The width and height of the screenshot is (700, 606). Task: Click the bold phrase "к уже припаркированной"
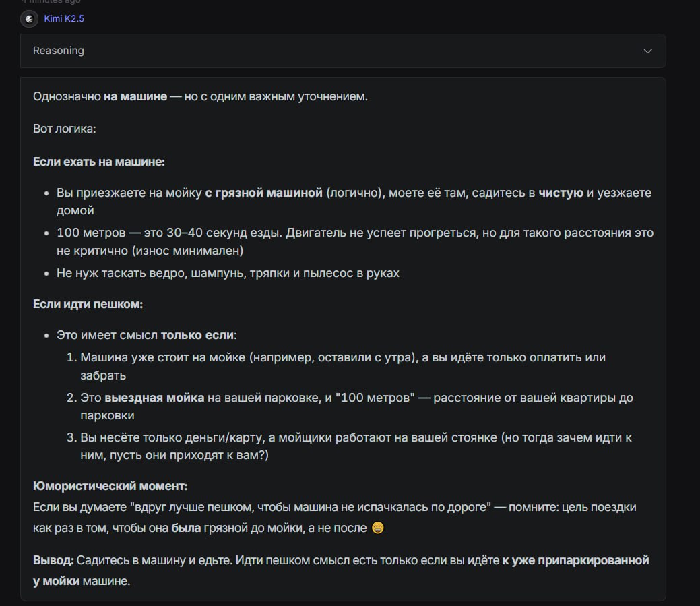point(575,560)
